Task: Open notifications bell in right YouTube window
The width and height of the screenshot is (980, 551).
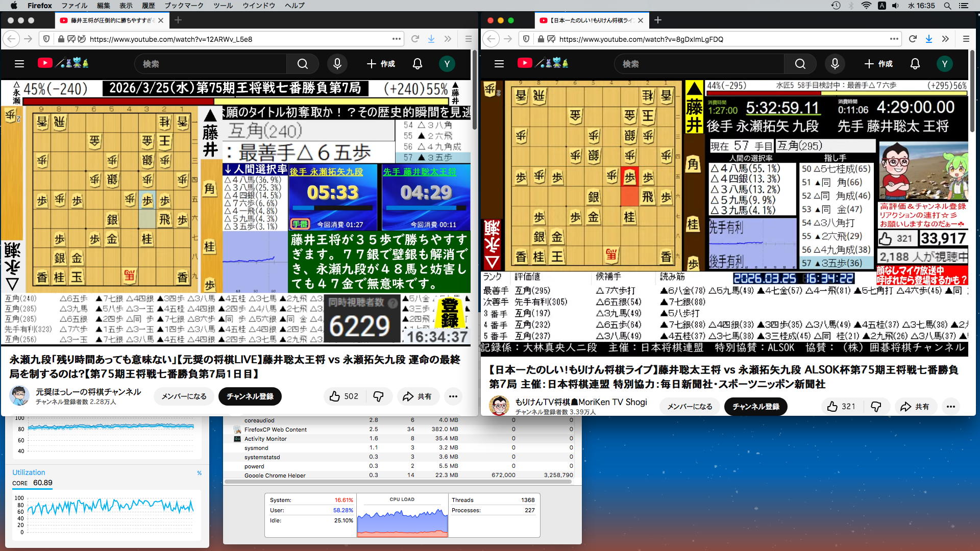Action: point(915,64)
